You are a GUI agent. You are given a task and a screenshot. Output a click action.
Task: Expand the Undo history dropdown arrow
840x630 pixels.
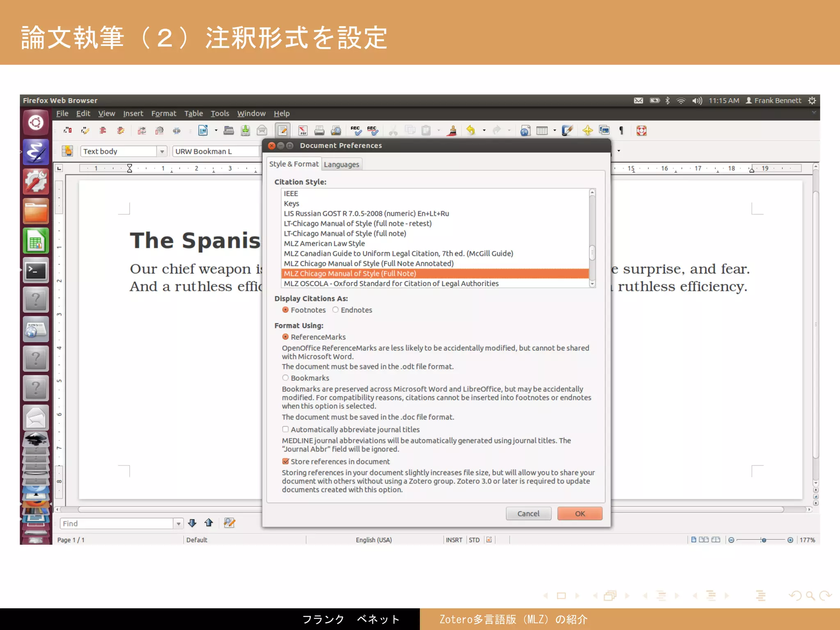coord(484,130)
